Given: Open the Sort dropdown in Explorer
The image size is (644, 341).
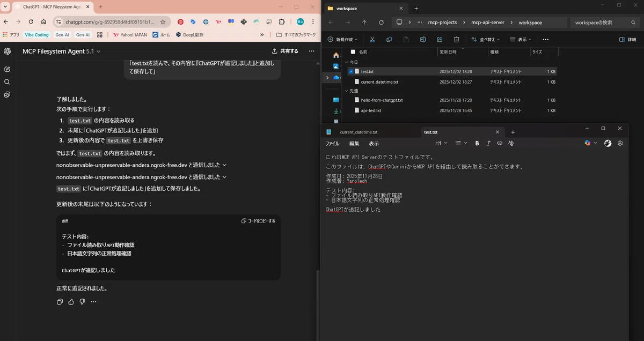Looking at the screenshot, I should [x=486, y=40].
